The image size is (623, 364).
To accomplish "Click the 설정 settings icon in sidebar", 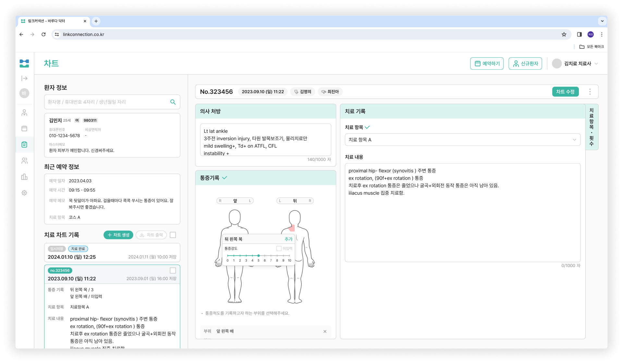I will click(x=25, y=192).
